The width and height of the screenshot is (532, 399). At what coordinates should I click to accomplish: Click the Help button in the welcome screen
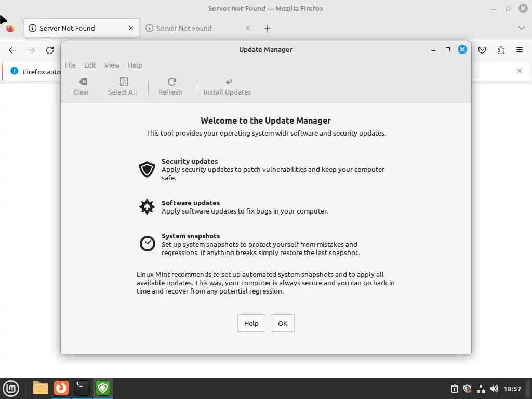click(251, 323)
